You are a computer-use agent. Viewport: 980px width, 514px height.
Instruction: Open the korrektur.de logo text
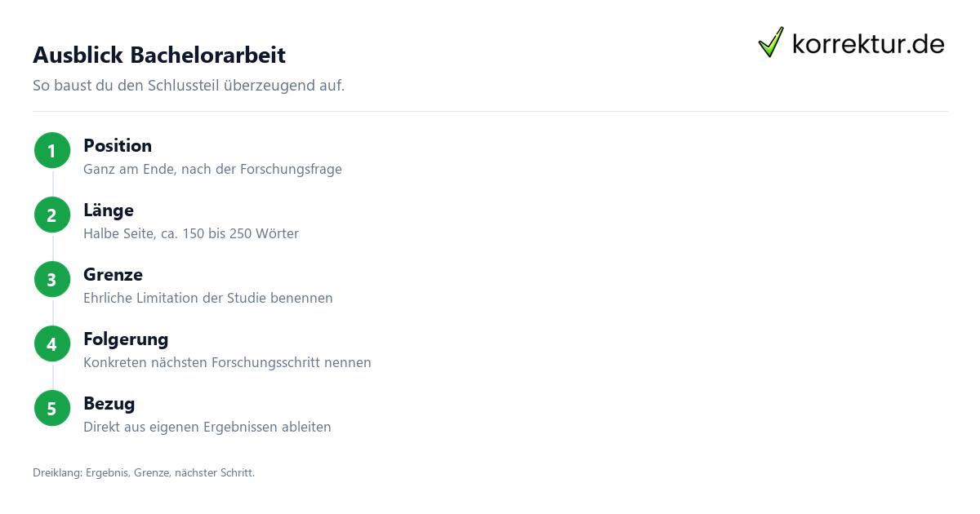click(868, 44)
